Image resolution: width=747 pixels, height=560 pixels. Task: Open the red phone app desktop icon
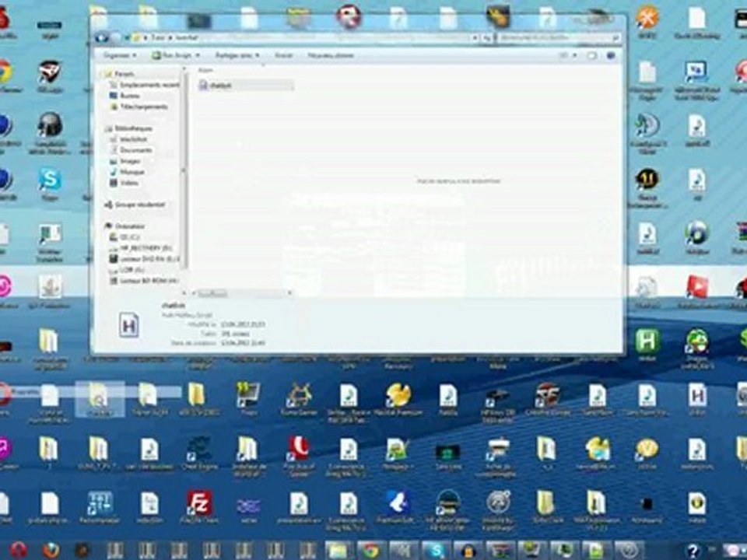tap(299, 449)
